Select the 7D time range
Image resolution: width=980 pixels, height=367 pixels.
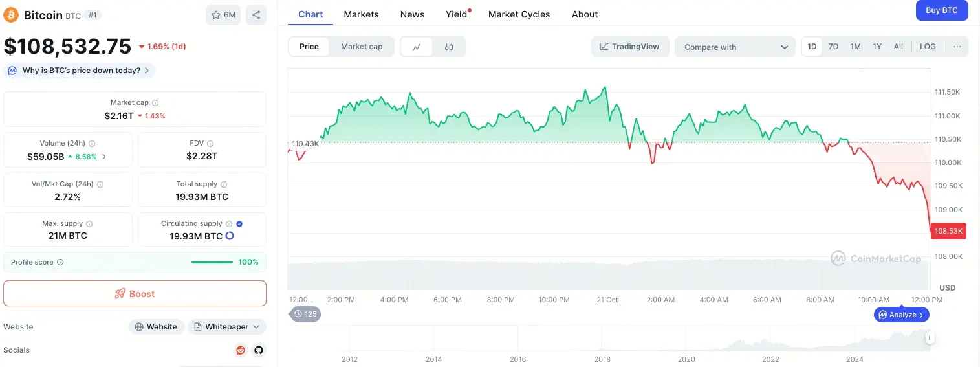[833, 47]
